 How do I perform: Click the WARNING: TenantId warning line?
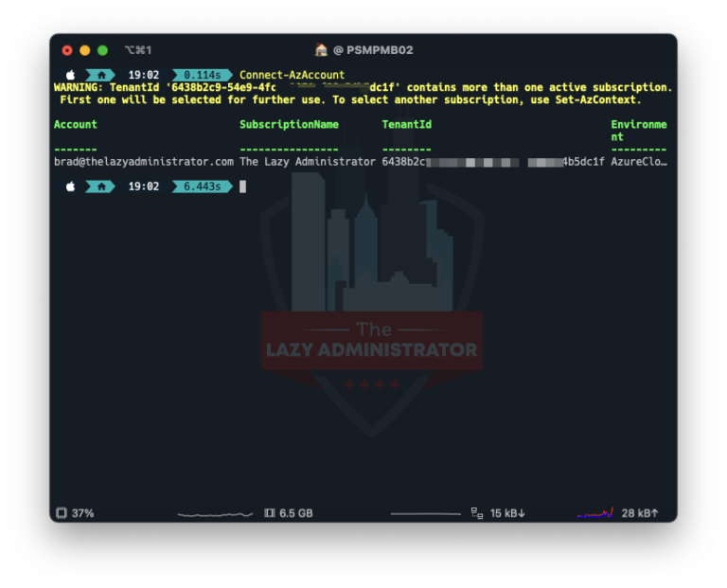(363, 88)
